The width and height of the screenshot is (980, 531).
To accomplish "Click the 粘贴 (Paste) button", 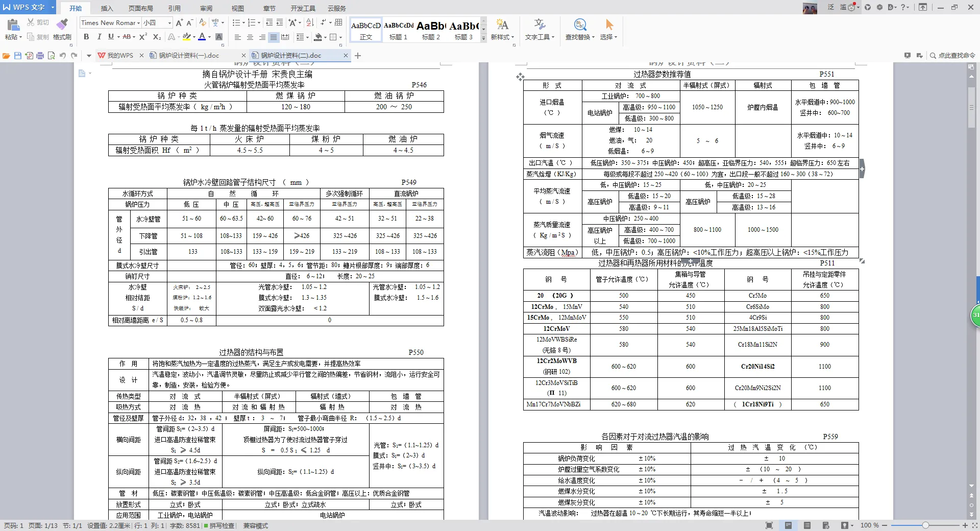I will coord(13,29).
